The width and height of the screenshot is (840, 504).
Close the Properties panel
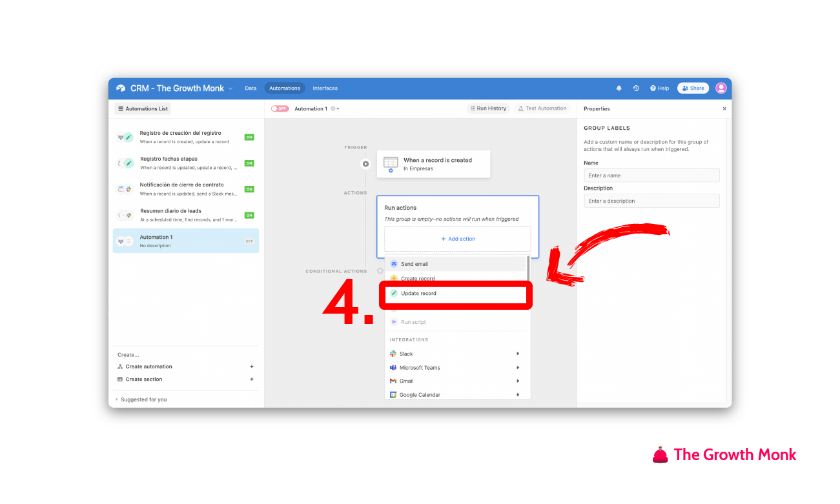click(x=724, y=108)
